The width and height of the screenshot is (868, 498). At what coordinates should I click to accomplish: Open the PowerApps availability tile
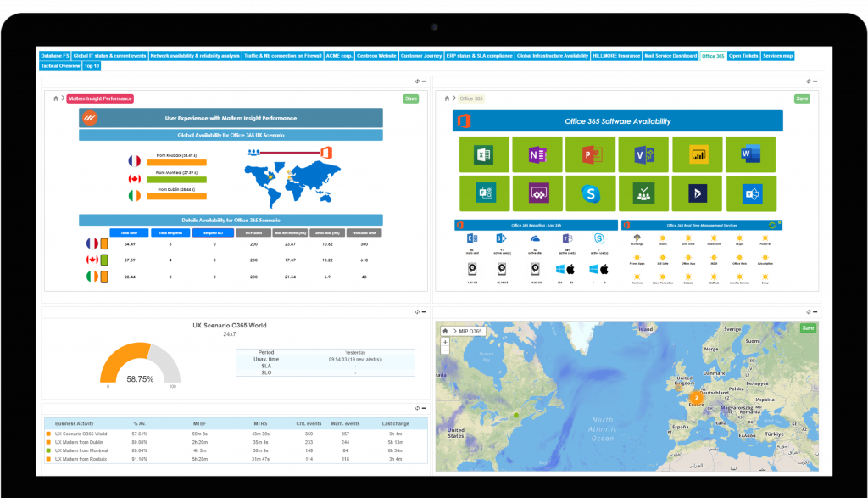(537, 193)
